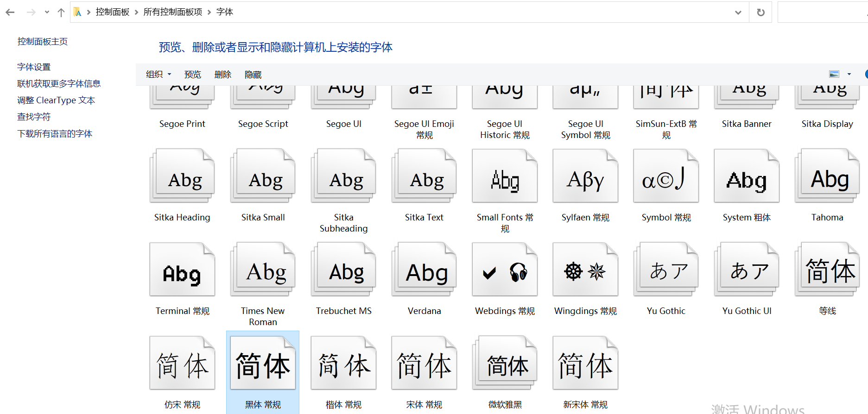Viewport: 868px width, 414px height.
Task: Refresh the fonts folder view
Action: coord(760,13)
